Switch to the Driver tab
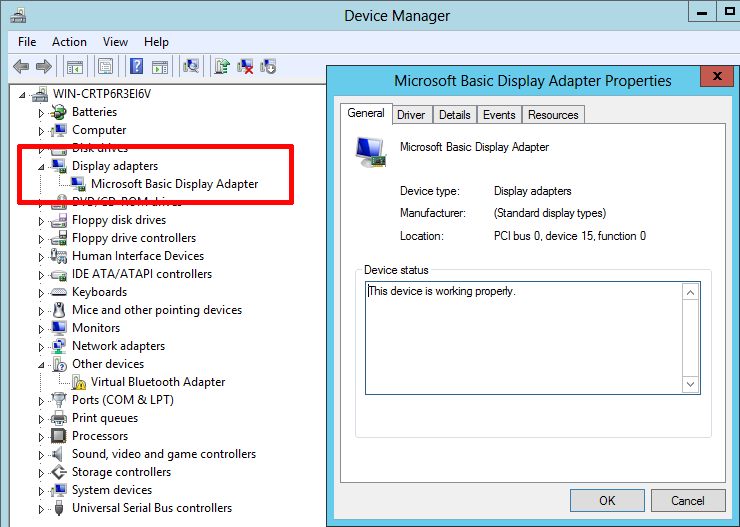 411,115
